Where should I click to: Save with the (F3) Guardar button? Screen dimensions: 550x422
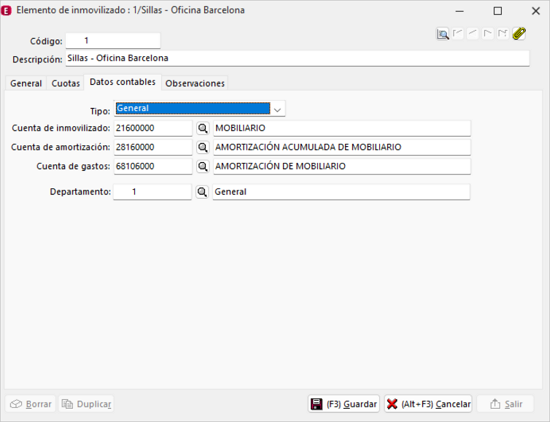344,404
